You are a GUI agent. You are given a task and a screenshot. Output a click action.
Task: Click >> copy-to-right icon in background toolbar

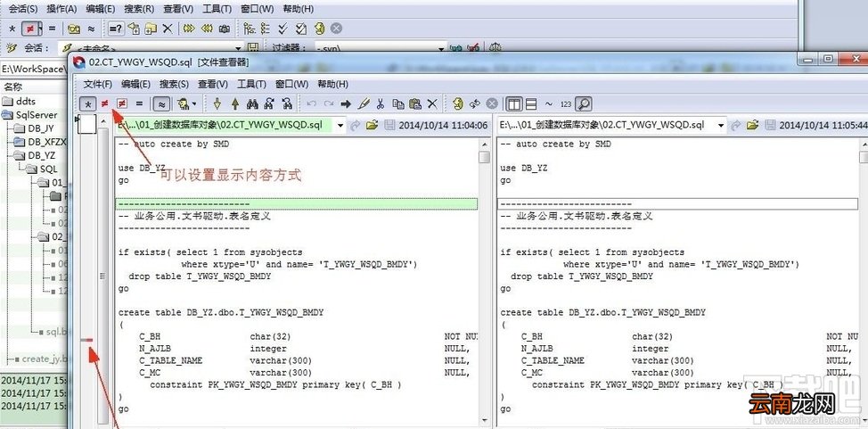tap(189, 29)
